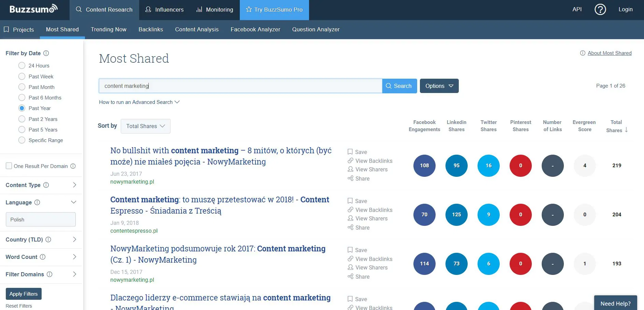
Task: Select the Specific Range date filter
Action: pos(22,140)
